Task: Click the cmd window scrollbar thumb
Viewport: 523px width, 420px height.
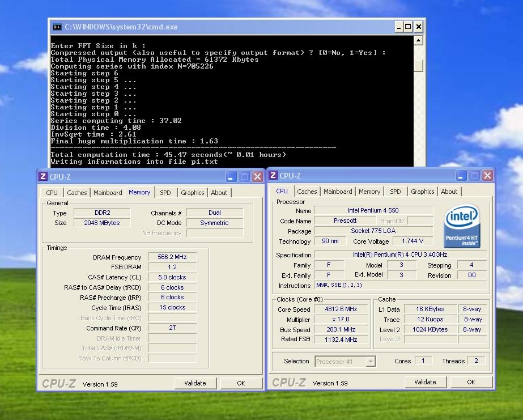Action: [x=418, y=65]
